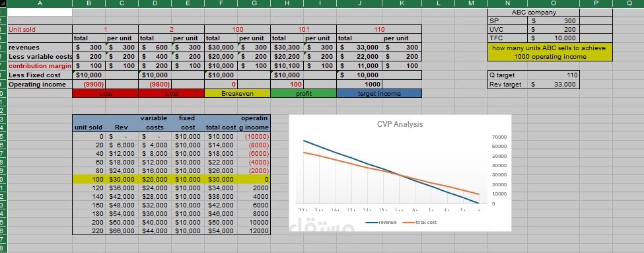Image resolution: width=644 pixels, height=253 pixels.
Task: Select the $10,100 contribution margin cell
Action: click(x=287, y=65)
